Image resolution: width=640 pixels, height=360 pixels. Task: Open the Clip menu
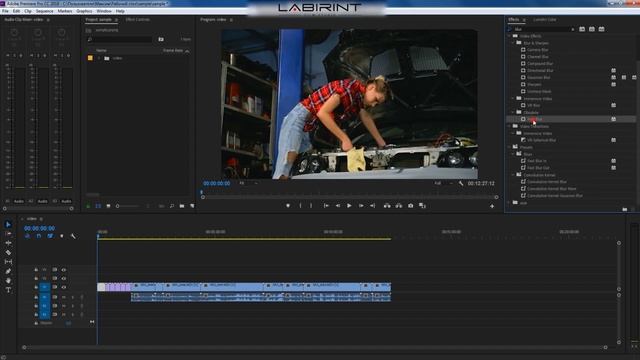(x=28, y=11)
